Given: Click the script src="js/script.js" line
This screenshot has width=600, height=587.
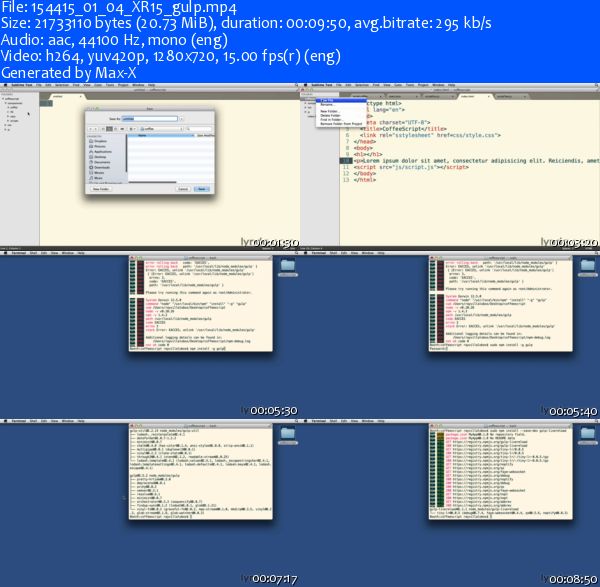Looking at the screenshot, I should (x=411, y=167).
